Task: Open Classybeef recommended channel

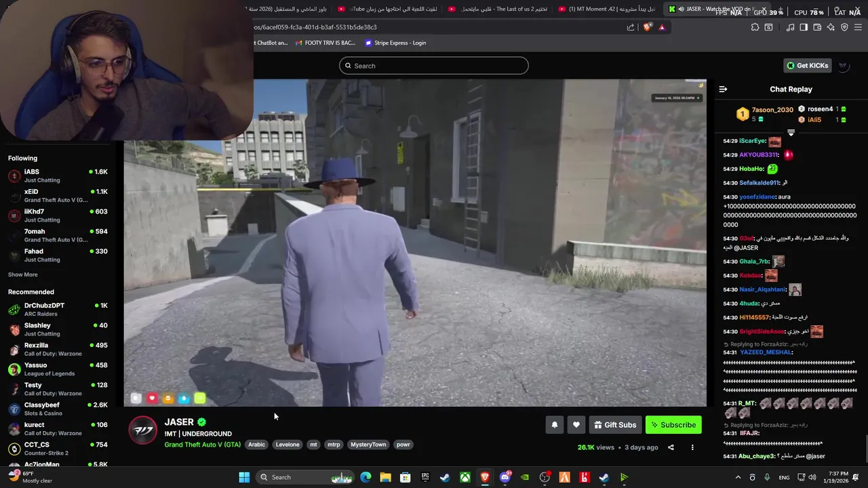Action: tap(58, 409)
